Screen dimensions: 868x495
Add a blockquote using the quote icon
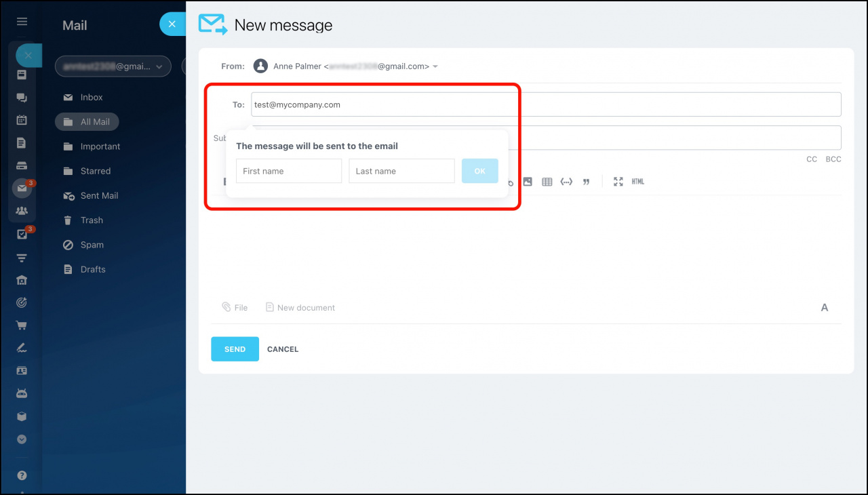coord(586,181)
